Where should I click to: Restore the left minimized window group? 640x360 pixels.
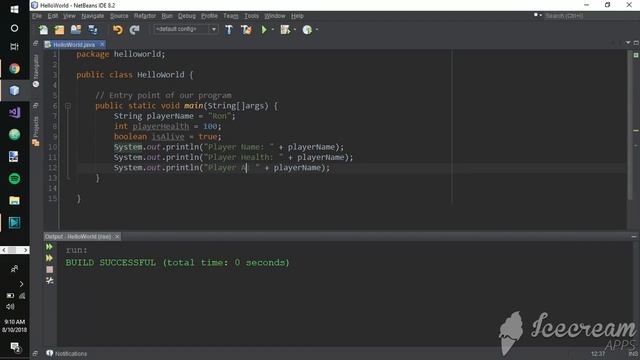click(36, 43)
